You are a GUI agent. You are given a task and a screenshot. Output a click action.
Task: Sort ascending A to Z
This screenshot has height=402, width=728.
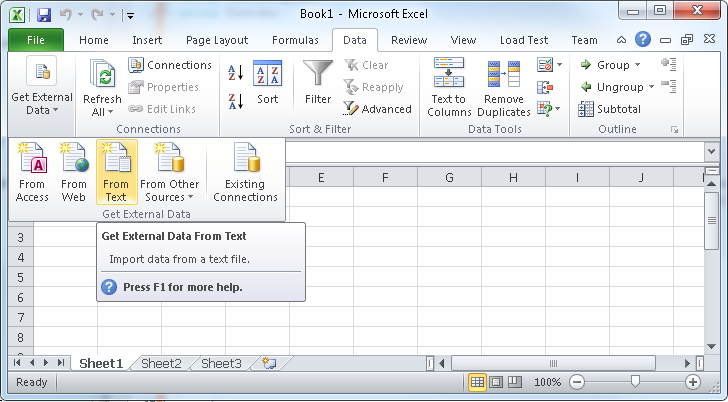[236, 73]
